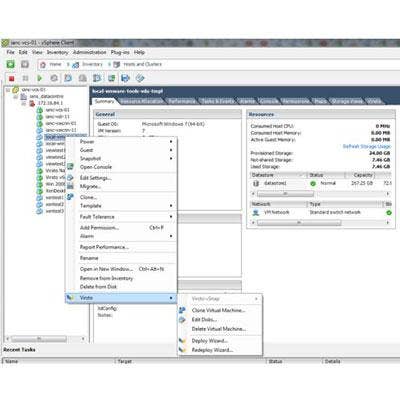The height and width of the screenshot is (400, 400).
Task: Select the wintest3 VM in tree
Action: [55, 211]
